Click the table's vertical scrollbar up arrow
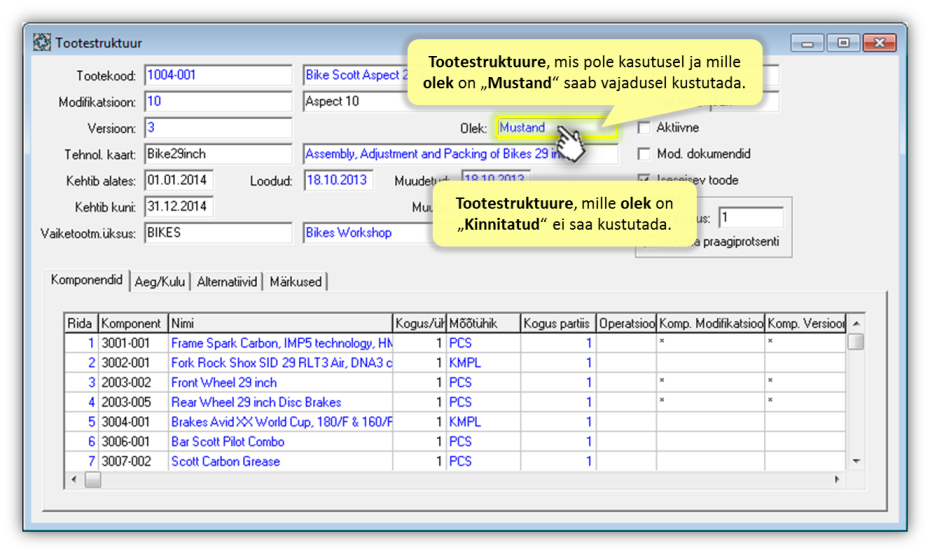The image size is (930, 554). (x=856, y=323)
